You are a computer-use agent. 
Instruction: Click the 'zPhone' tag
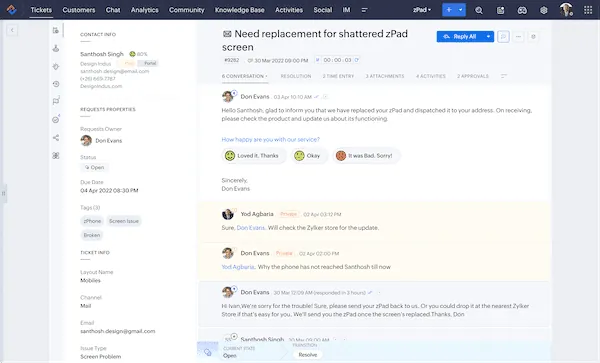pos(92,221)
